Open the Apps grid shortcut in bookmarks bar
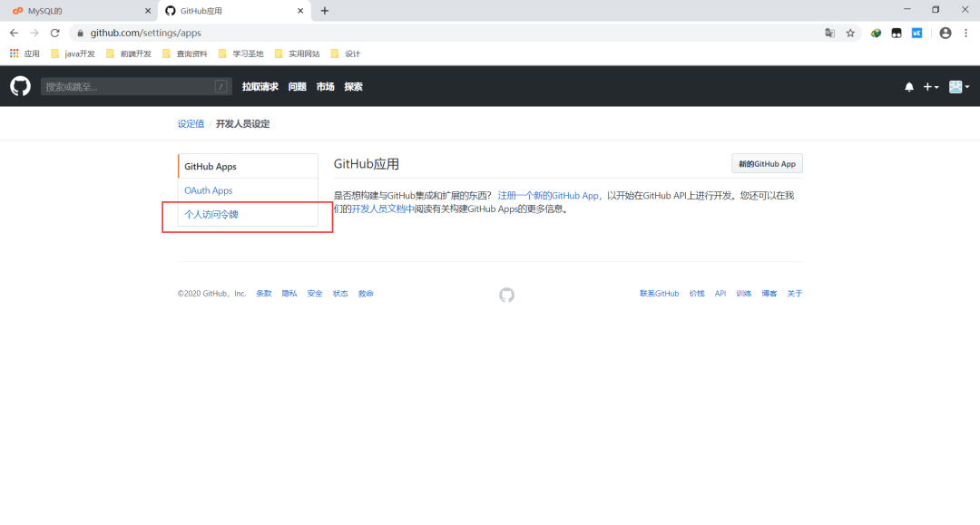Viewport: 980px width, 525px height. click(24, 53)
